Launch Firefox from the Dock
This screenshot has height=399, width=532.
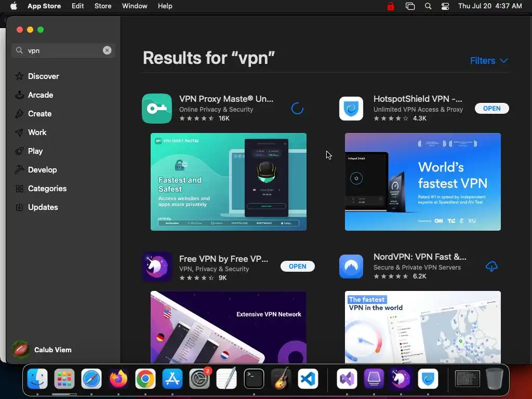click(x=118, y=379)
